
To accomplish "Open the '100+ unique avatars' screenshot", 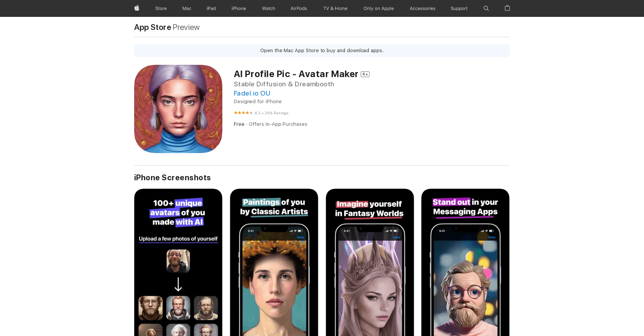I will tap(178, 262).
